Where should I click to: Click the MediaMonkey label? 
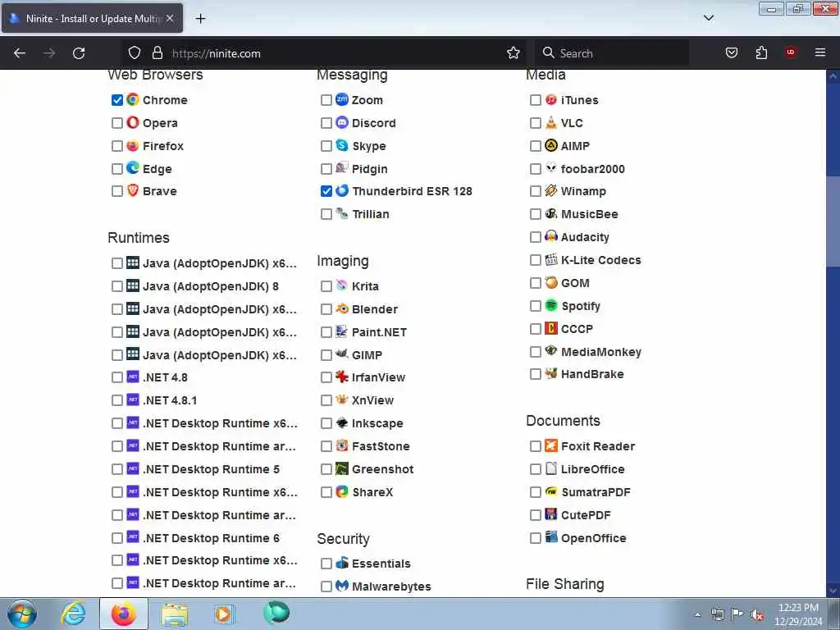pos(600,351)
